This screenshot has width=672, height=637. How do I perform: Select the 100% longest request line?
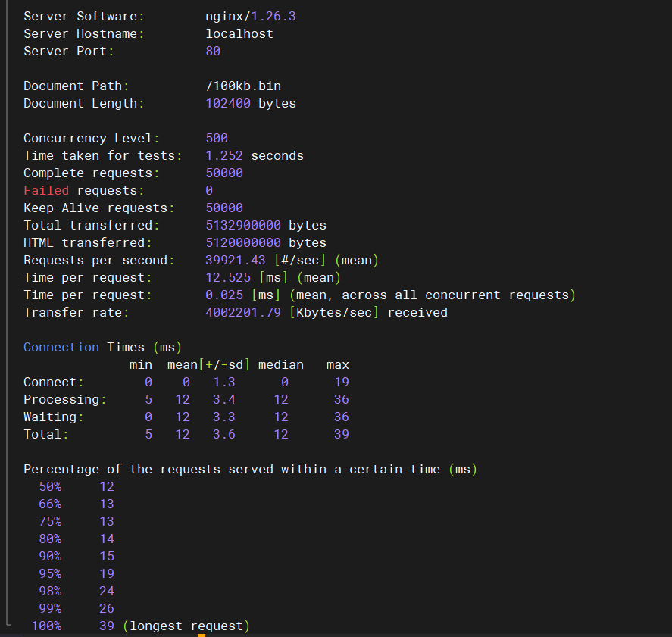coord(136,626)
